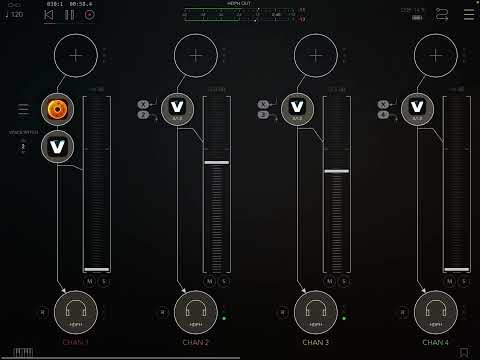Add an input source to CHAN 1

tap(76, 55)
